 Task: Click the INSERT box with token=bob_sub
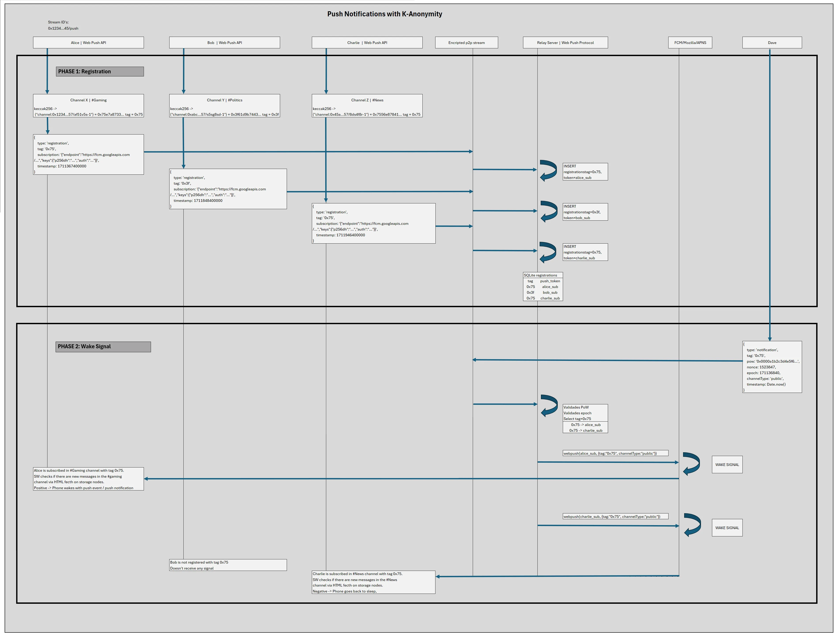585,212
